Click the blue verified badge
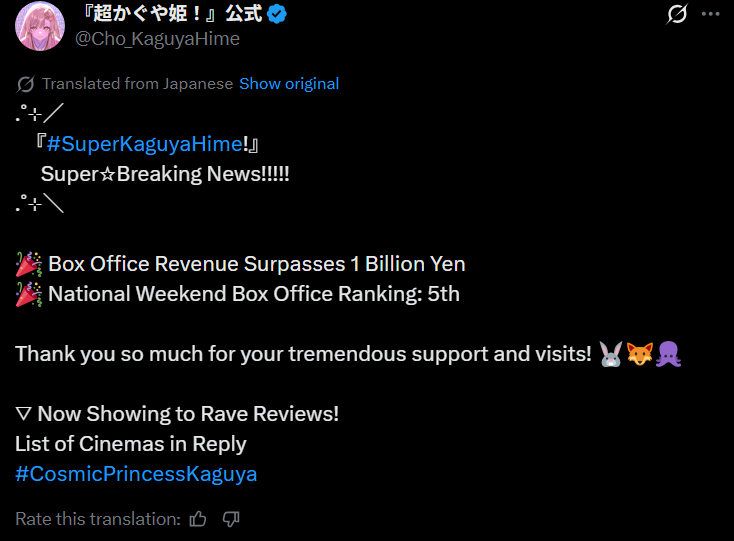 [277, 14]
